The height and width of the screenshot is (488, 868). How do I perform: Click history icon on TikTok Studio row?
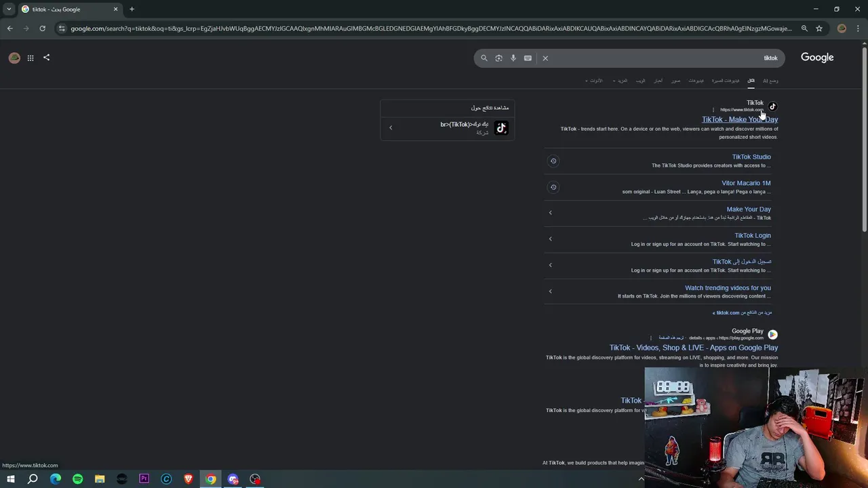coord(553,161)
